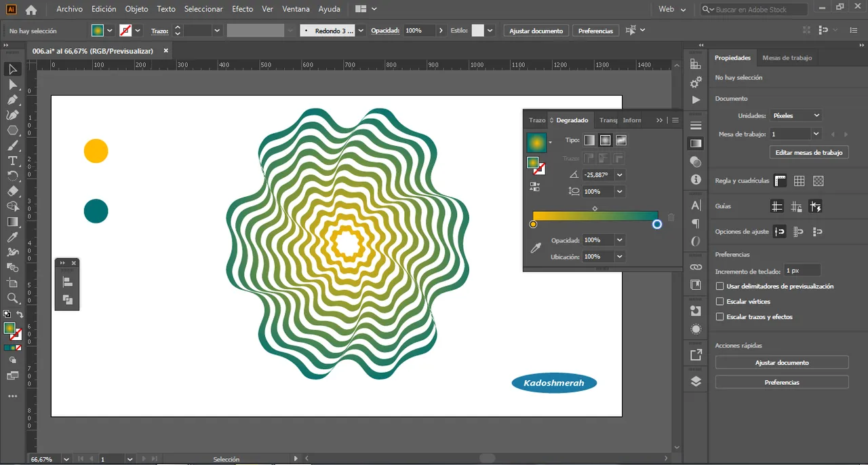Click Editar mesas de trabajo button
Screen dimensions: 868x465
coord(809,153)
